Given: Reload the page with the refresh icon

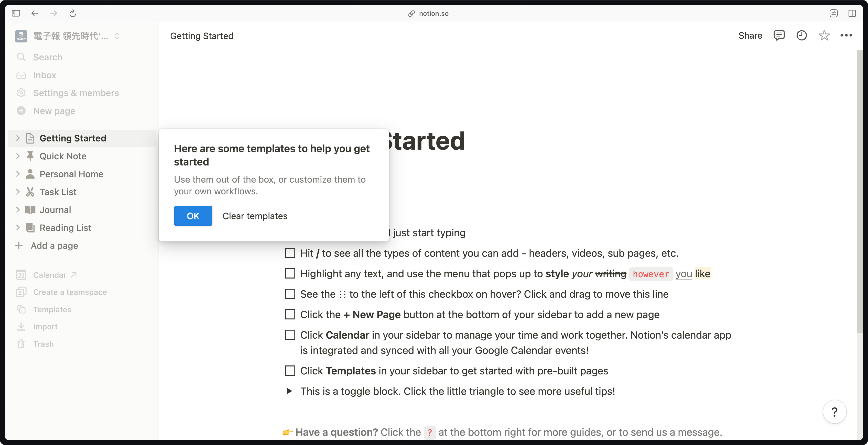Looking at the screenshot, I should [x=72, y=14].
